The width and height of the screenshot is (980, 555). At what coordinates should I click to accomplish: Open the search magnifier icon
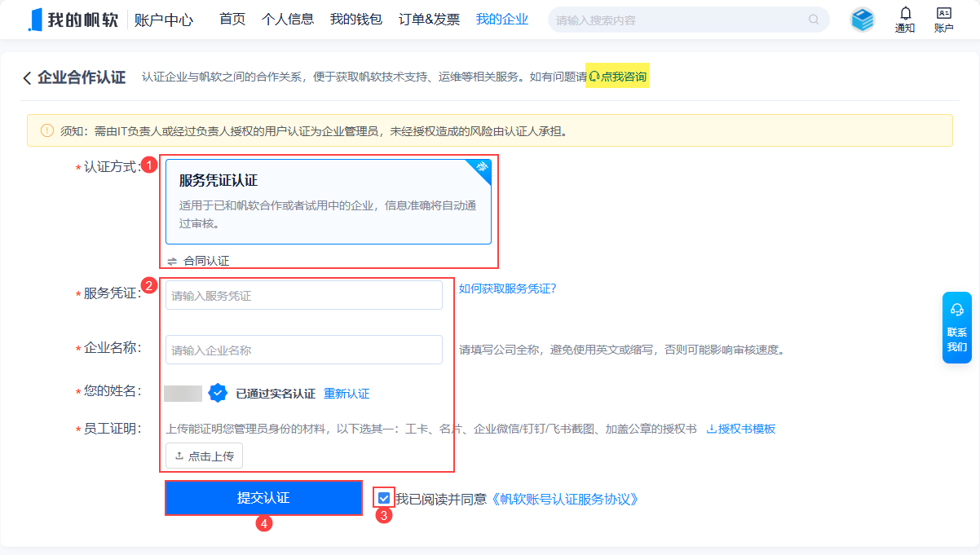click(814, 20)
